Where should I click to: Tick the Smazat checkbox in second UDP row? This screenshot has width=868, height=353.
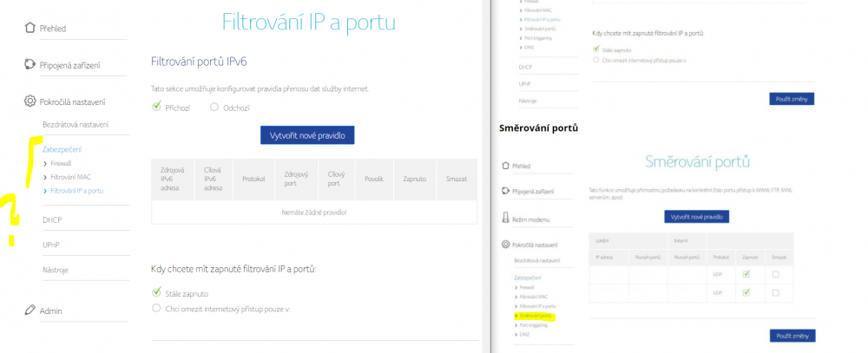(775, 293)
